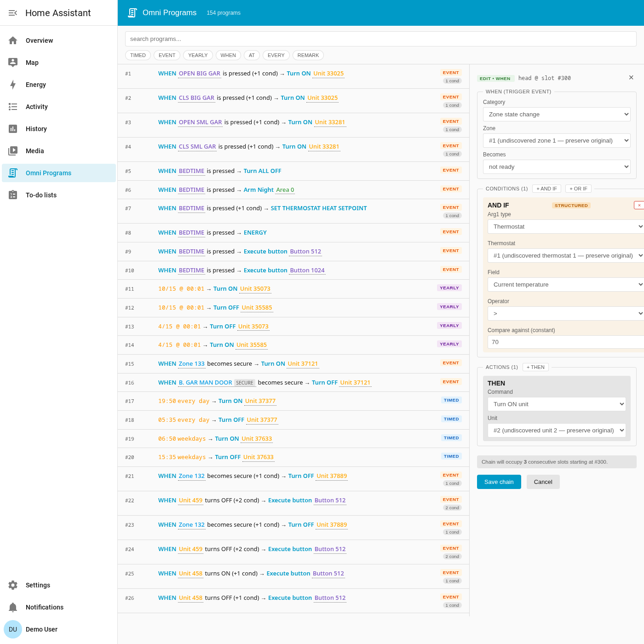Open the History chart icon
This screenshot has width=644, height=644.
point(13,129)
